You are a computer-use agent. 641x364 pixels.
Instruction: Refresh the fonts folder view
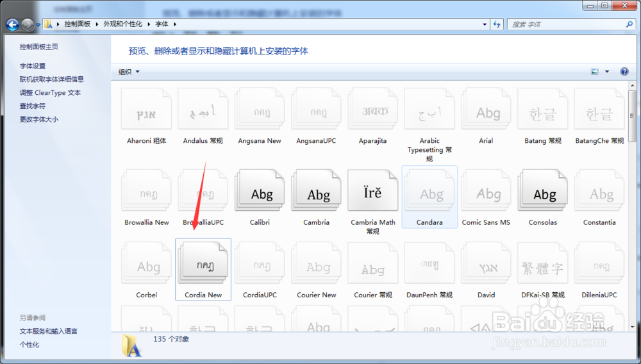(x=497, y=24)
